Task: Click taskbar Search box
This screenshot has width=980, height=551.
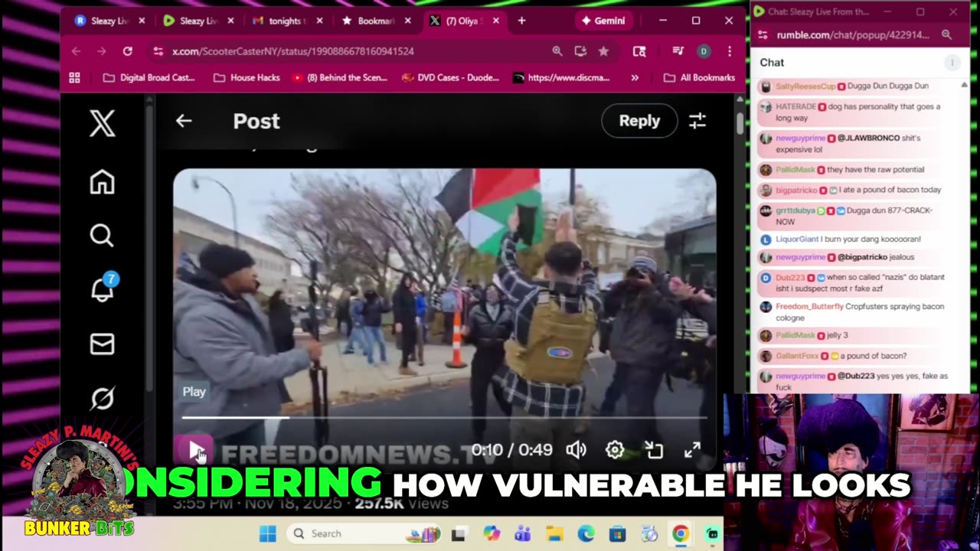Action: [364, 533]
